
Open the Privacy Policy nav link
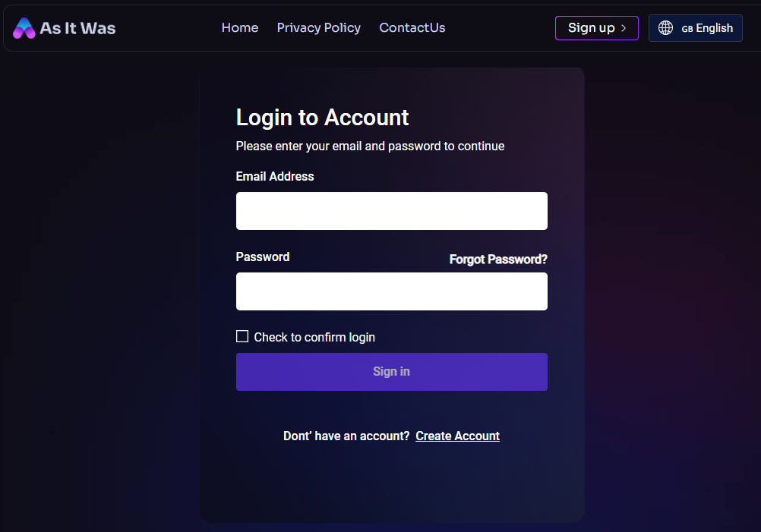coord(319,28)
